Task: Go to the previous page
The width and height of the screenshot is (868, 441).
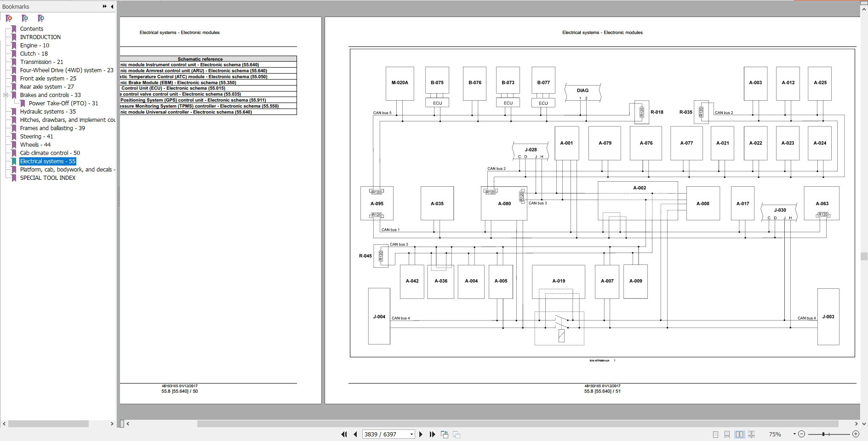Action: [x=355, y=434]
